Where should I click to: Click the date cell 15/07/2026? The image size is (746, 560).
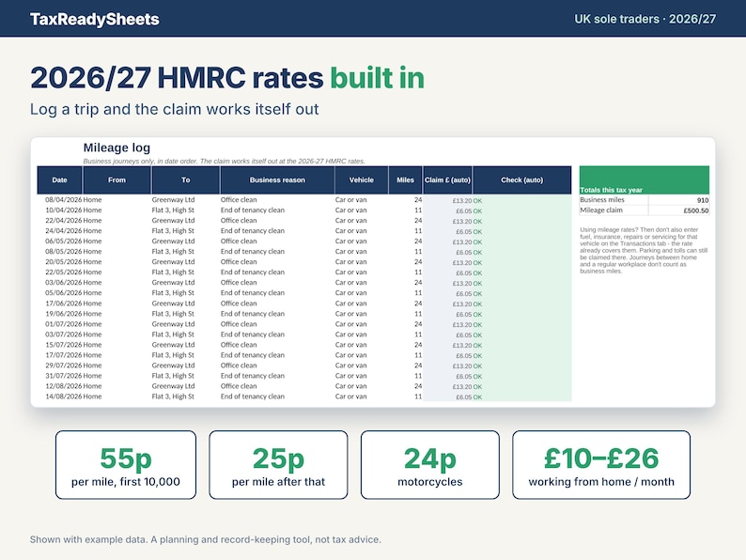[x=63, y=345]
